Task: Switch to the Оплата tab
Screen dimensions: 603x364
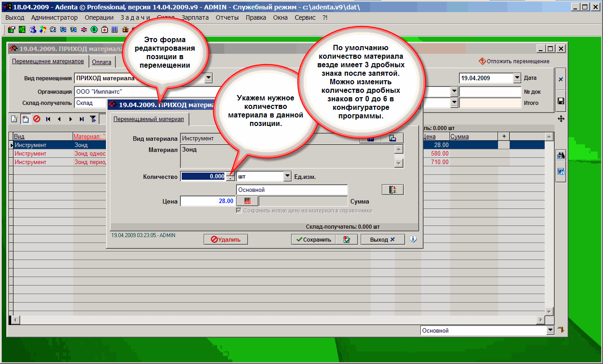Action: (101, 62)
